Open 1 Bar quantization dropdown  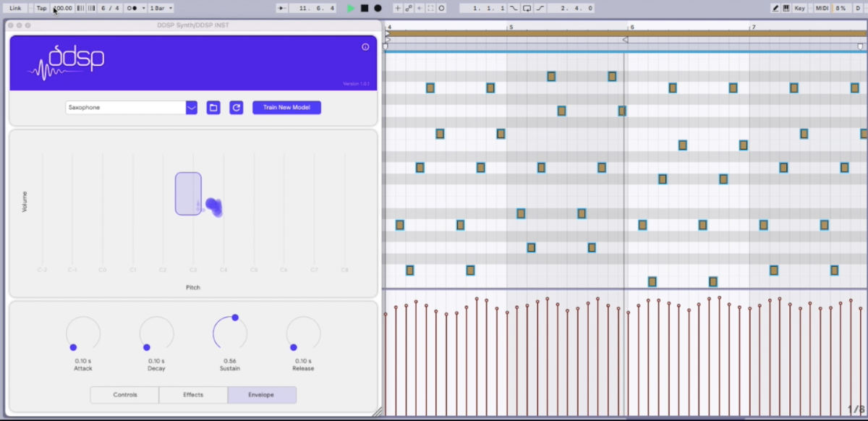point(161,8)
